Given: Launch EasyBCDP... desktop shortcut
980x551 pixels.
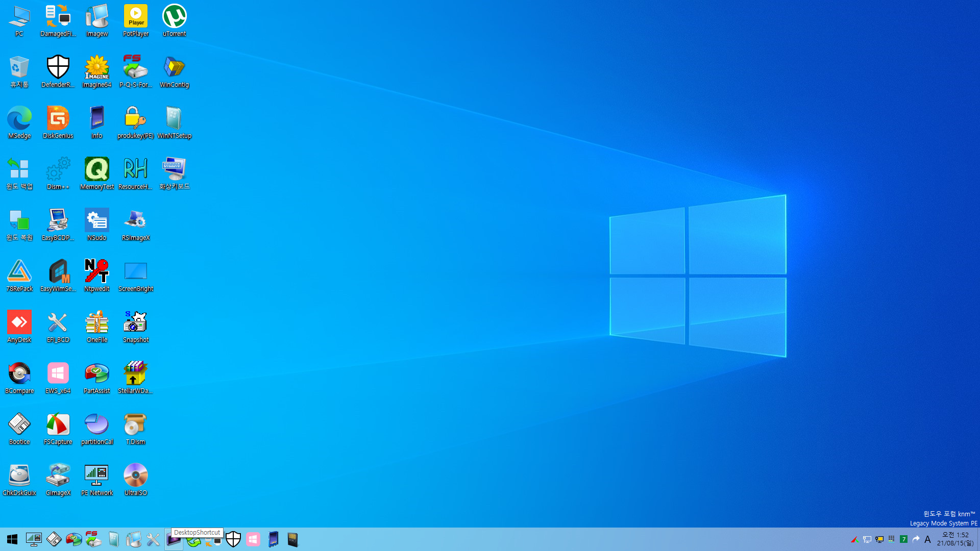Looking at the screenshot, I should point(58,225).
